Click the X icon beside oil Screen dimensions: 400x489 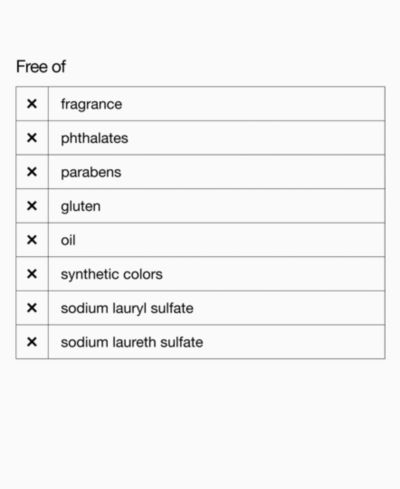click(32, 240)
